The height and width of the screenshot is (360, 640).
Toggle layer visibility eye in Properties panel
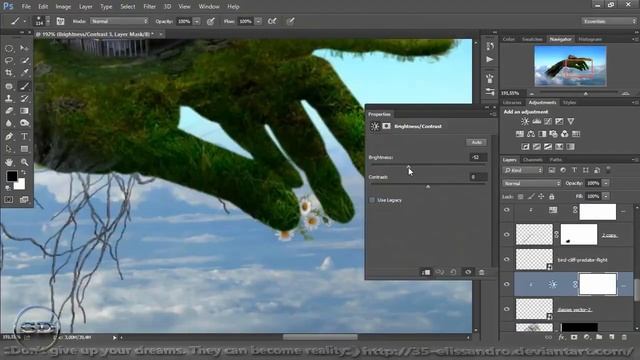point(468,272)
